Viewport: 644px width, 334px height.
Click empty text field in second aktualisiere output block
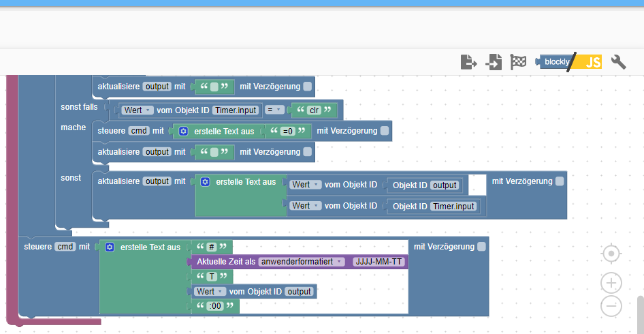(x=214, y=152)
